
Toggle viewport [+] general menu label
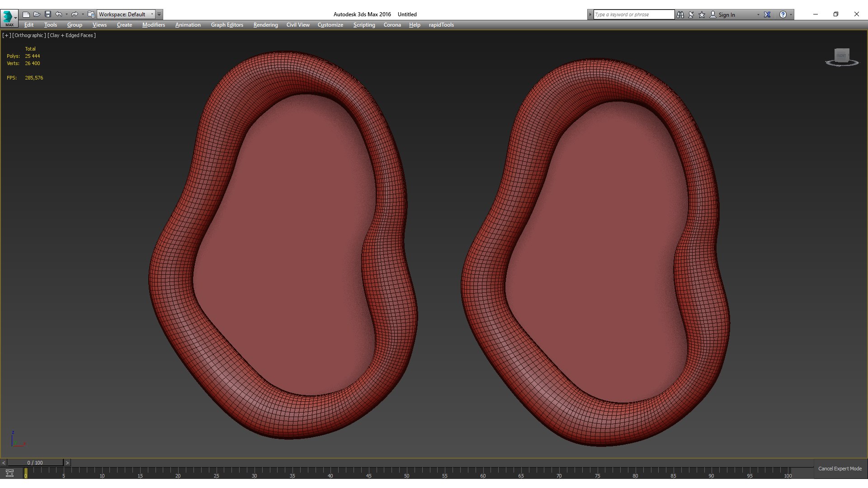click(x=6, y=35)
